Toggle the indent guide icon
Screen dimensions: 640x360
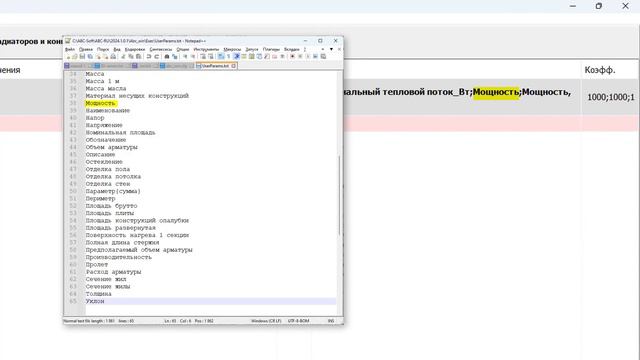236,56
